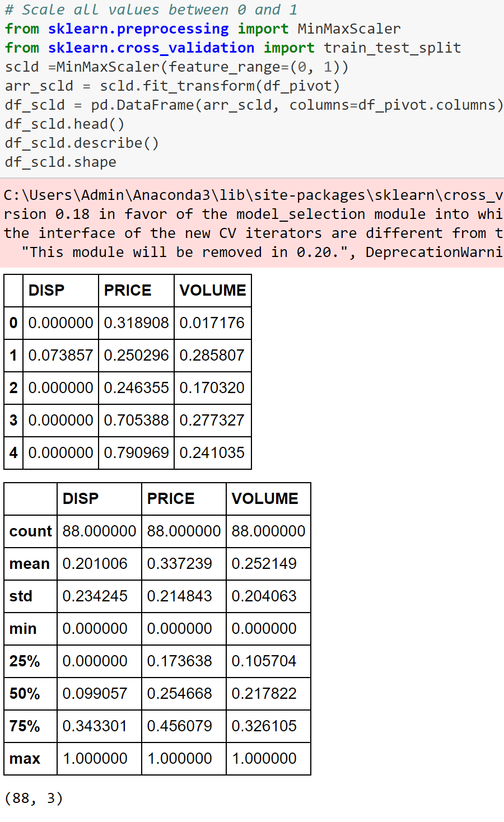This screenshot has height=822, width=504.
Task: Select the VOLUME value 0.017176
Action: tap(212, 323)
